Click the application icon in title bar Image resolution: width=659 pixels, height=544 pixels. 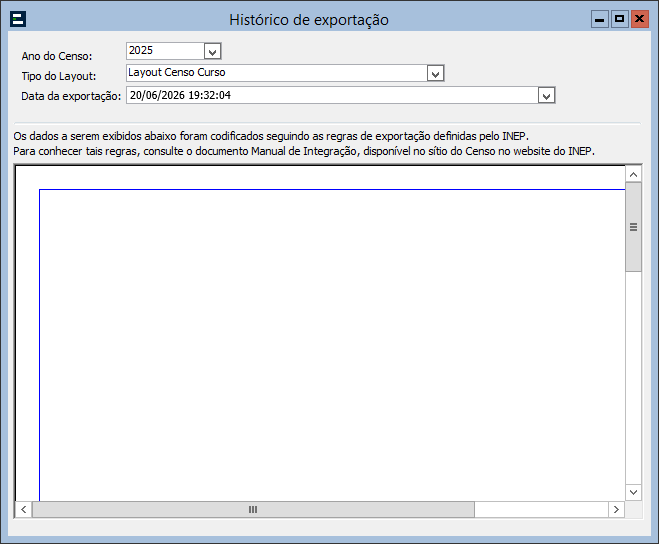18,19
